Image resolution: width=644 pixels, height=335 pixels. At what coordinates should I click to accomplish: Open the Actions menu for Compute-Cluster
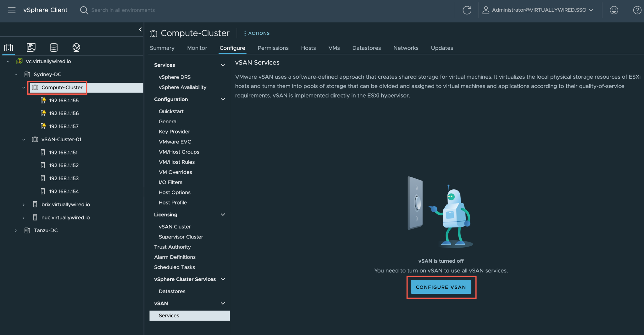[x=257, y=33]
